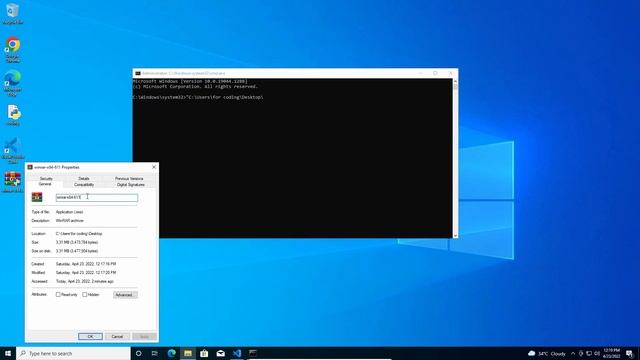Click the Size value 3.31 MB
The image size is (640, 360).
tap(77, 242)
